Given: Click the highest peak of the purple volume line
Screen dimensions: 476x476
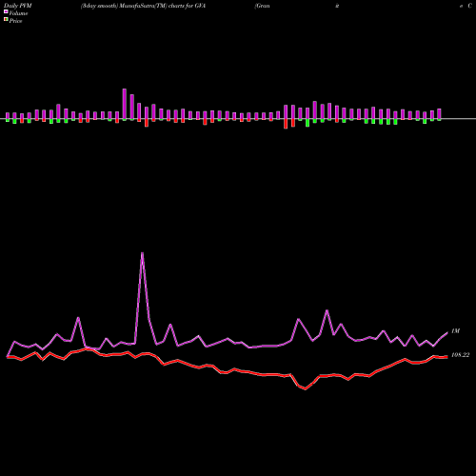Looking at the screenshot, I should pyautogui.click(x=142, y=253).
